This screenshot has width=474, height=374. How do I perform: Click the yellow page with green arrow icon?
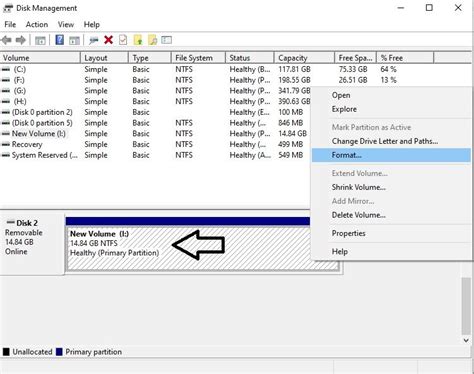tap(138, 40)
